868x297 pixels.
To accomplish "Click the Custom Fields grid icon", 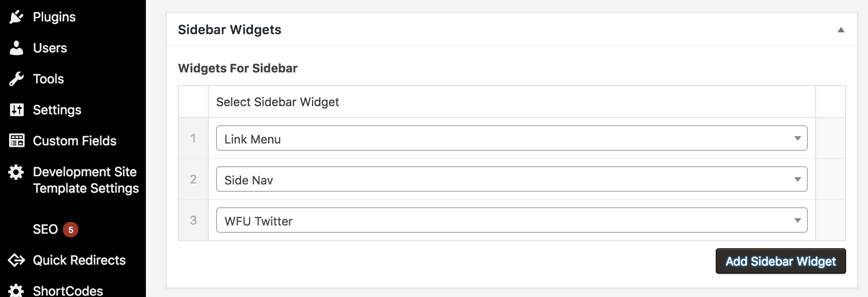I will (x=16, y=141).
